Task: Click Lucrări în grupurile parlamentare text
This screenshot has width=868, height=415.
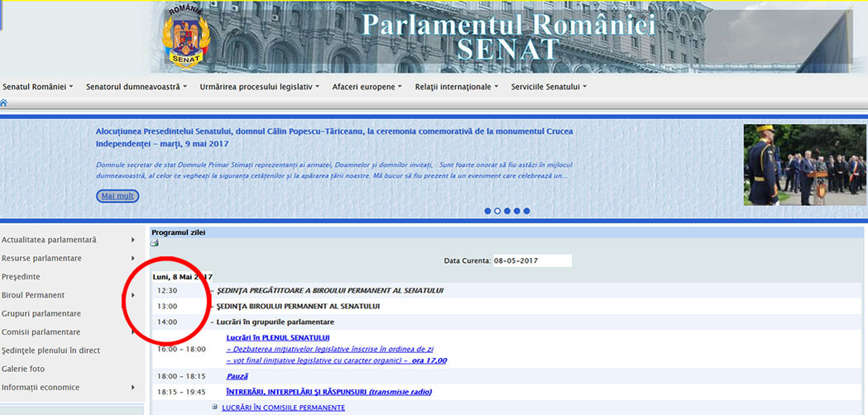Action: tap(276, 322)
